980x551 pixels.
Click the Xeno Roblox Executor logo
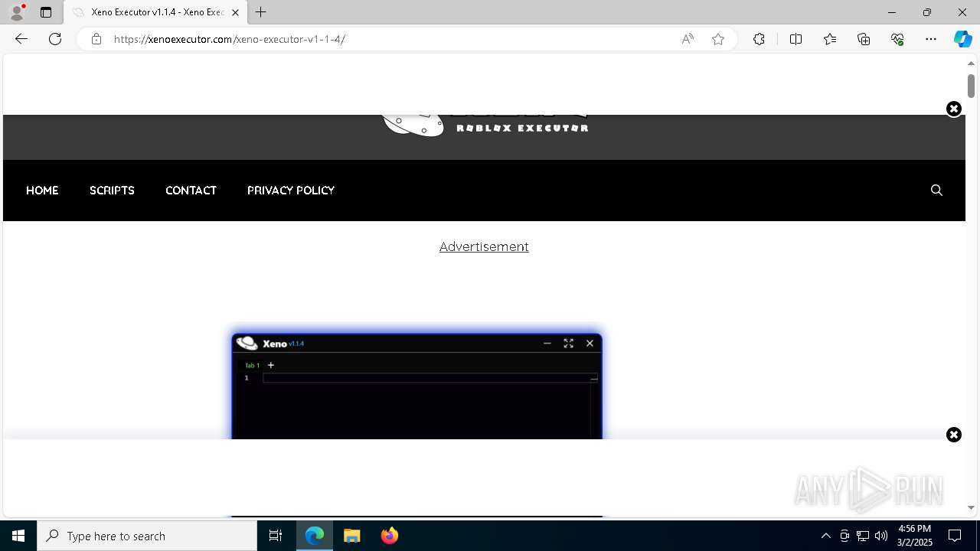tap(485, 126)
